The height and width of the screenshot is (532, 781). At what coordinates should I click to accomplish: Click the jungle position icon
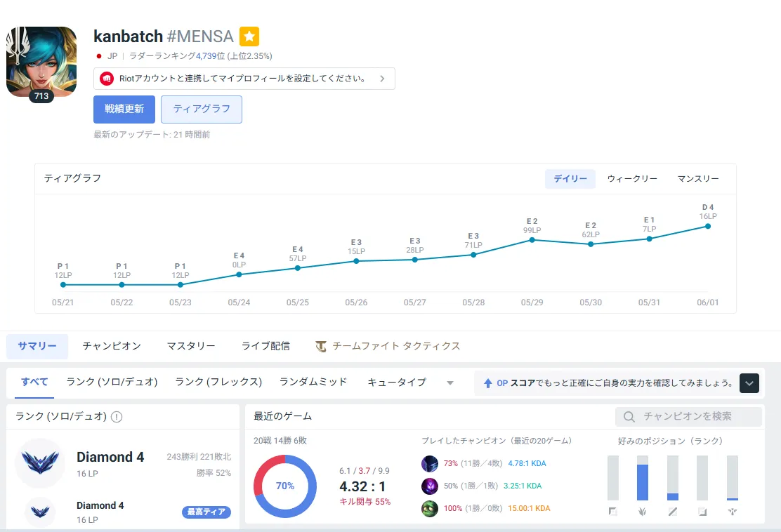point(643,512)
